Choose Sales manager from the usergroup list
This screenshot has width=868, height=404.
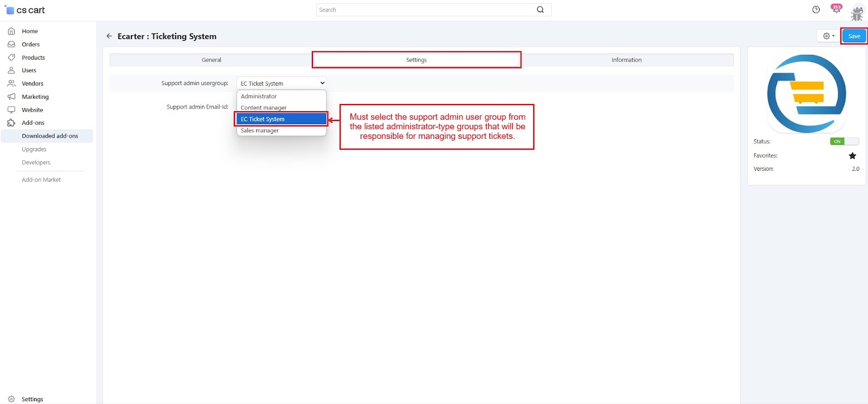pos(282,130)
